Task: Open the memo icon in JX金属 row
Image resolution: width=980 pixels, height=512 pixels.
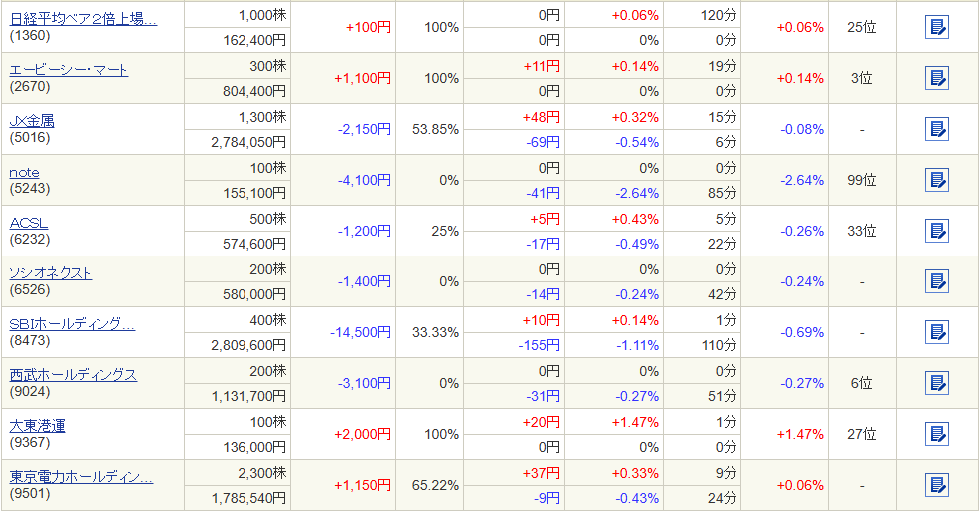Action: (x=936, y=129)
